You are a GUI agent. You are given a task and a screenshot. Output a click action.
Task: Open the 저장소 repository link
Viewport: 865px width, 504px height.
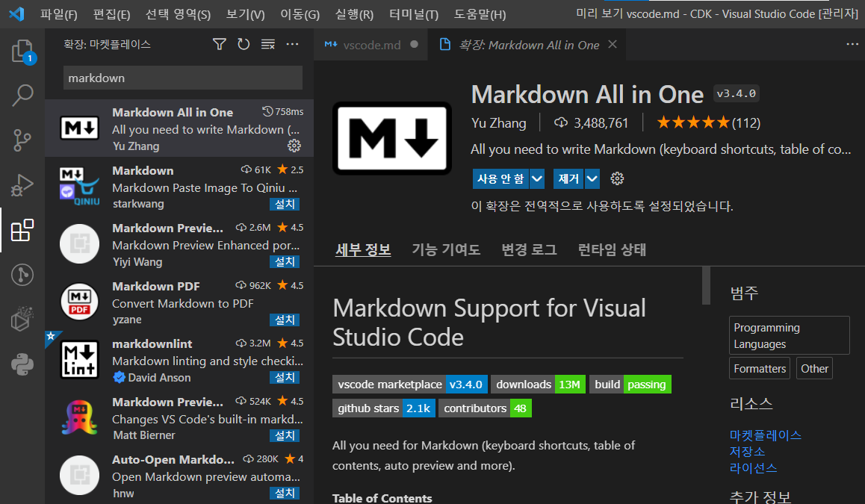pos(747,452)
